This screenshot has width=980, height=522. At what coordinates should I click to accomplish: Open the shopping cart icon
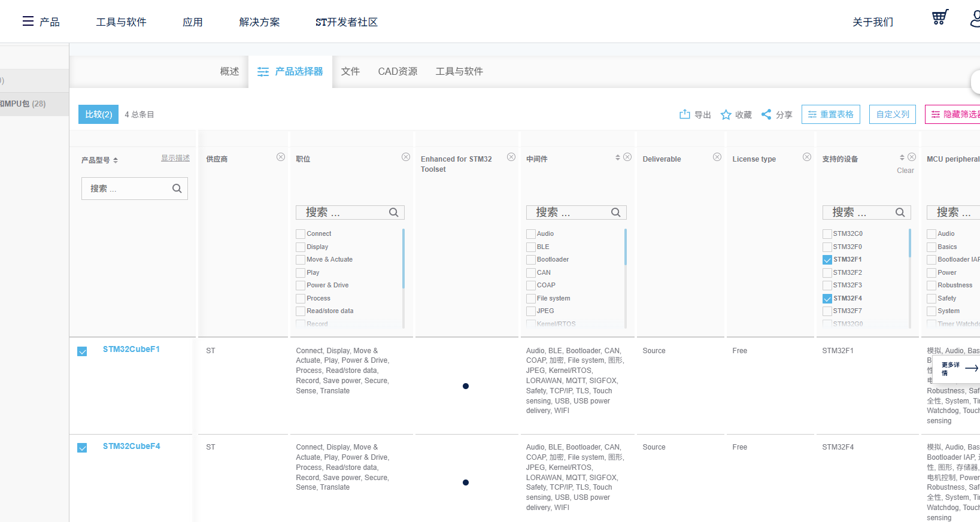940,17
